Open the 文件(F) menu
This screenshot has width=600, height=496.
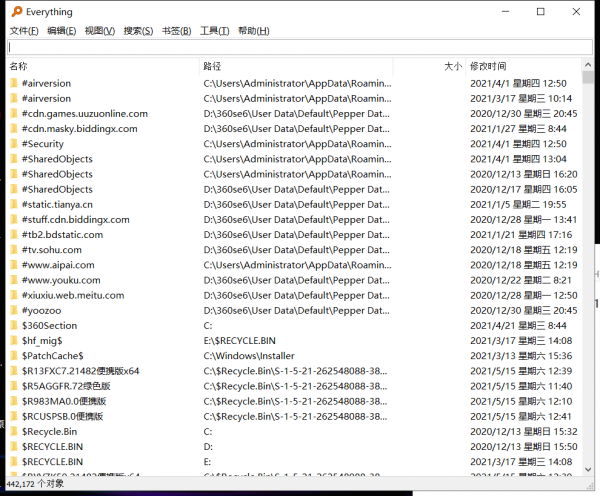tap(24, 31)
